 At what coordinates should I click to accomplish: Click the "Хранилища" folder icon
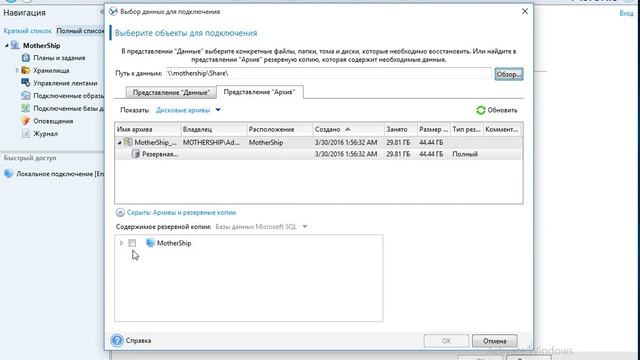click(26, 70)
